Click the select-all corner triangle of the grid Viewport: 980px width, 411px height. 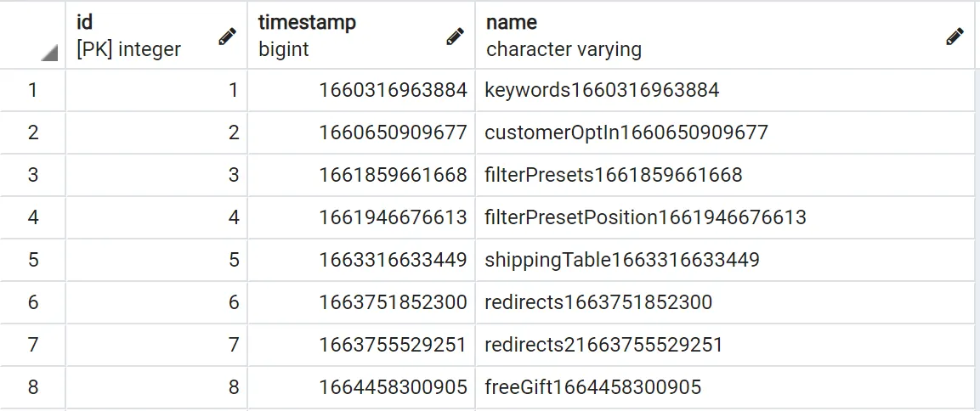(49, 53)
